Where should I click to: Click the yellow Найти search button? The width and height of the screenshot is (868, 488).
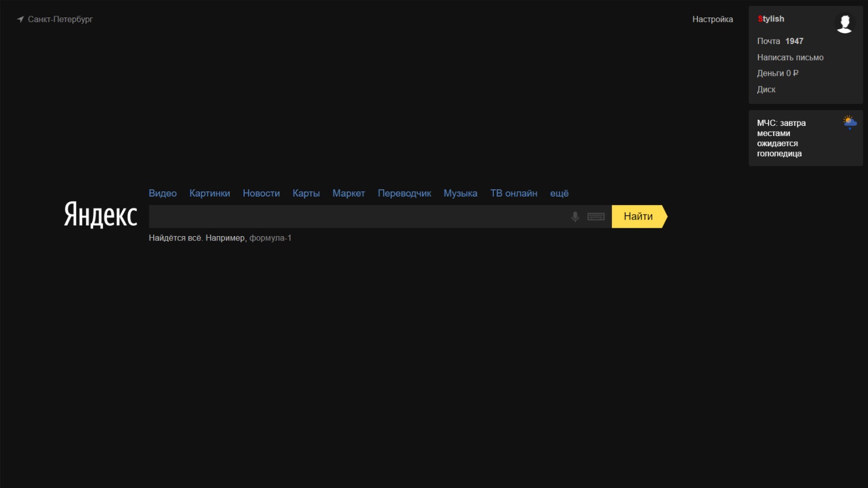point(639,216)
